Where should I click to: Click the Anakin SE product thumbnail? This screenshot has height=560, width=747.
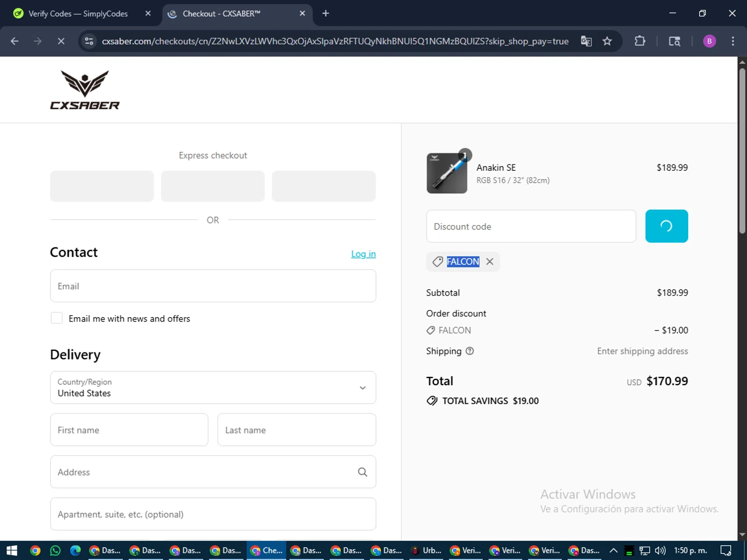point(447,173)
